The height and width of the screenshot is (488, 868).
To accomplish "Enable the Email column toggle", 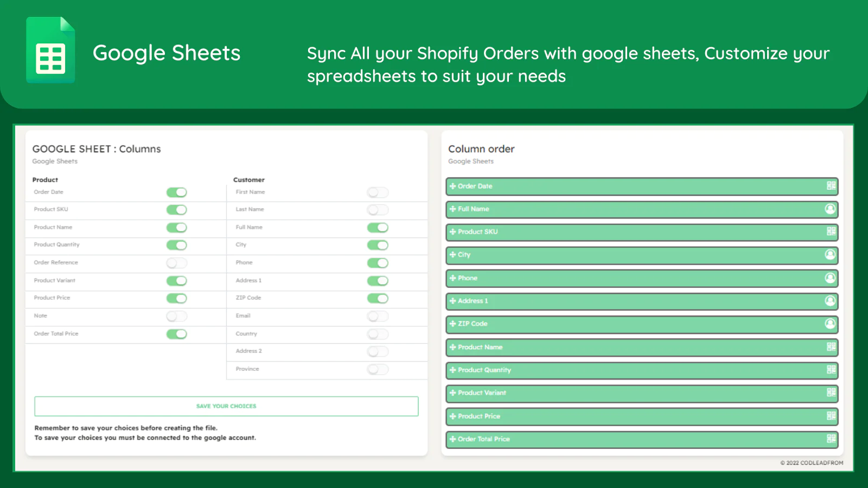I will click(378, 316).
